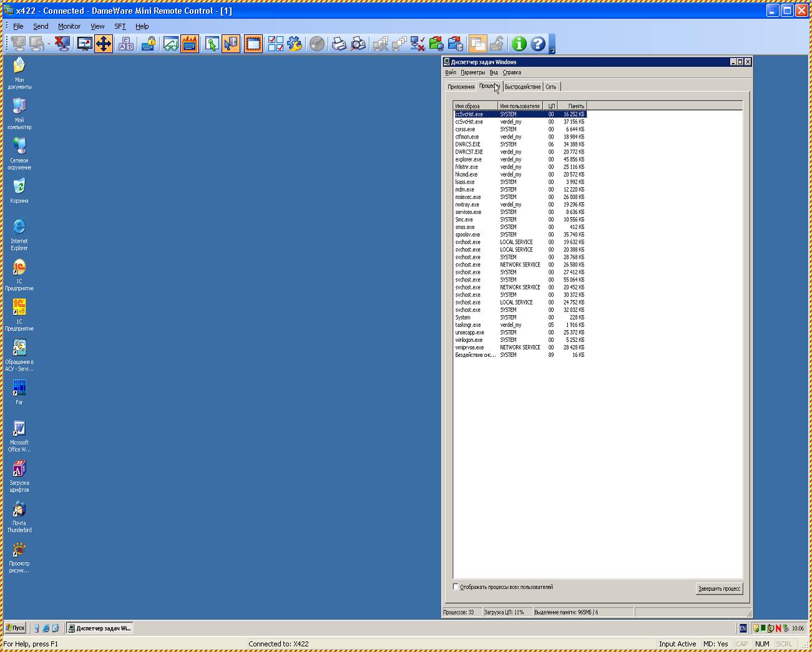Image resolution: width=812 pixels, height=652 pixels.
Task: Switch to the Приложения tab
Action: coord(461,87)
